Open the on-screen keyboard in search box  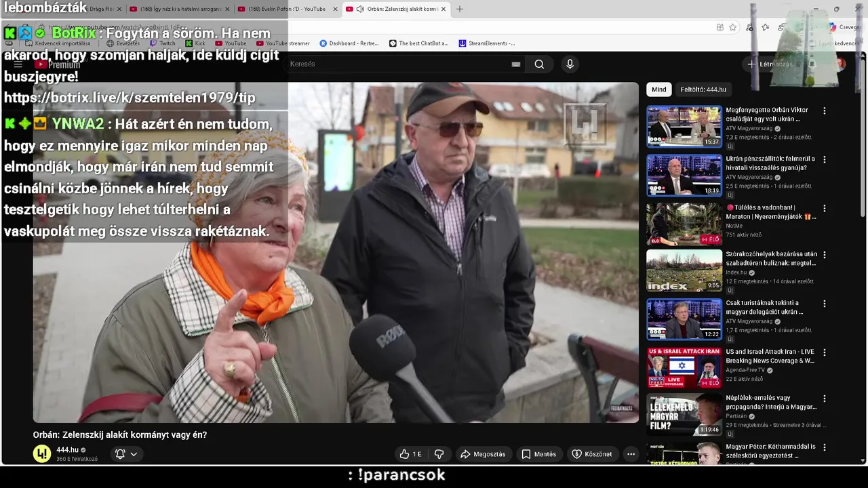click(x=516, y=64)
